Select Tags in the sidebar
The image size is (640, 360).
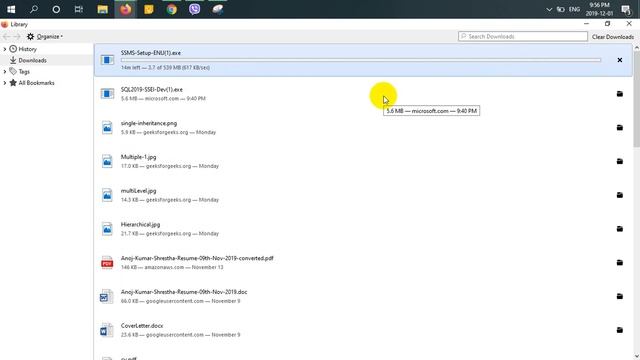(24, 72)
